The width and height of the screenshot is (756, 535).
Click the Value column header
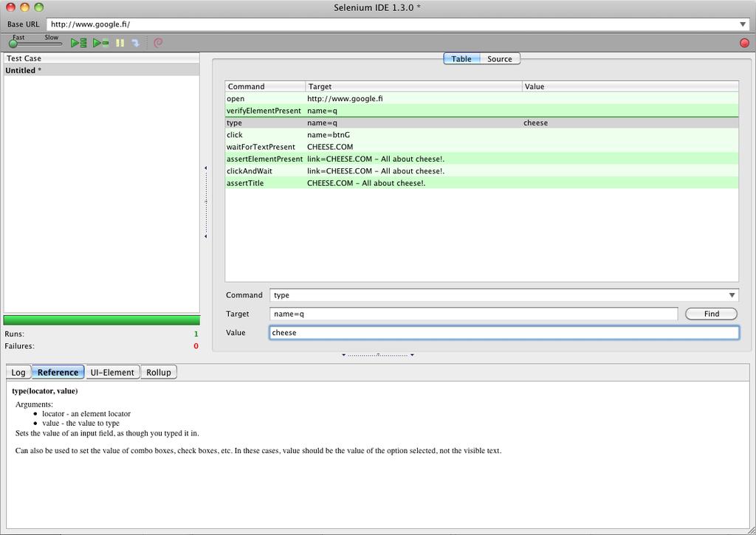(630, 87)
